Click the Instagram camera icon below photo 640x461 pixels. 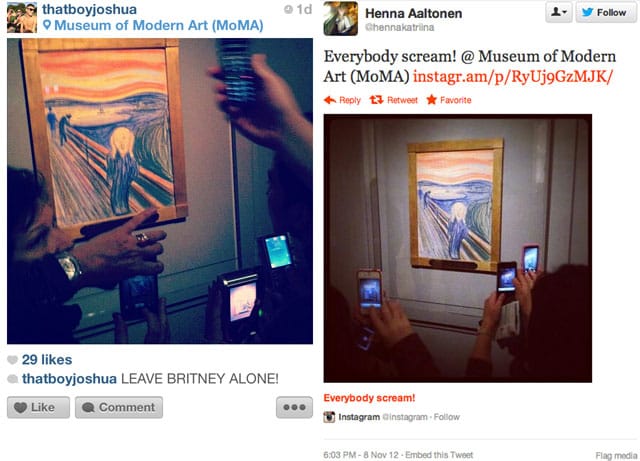[x=329, y=417]
